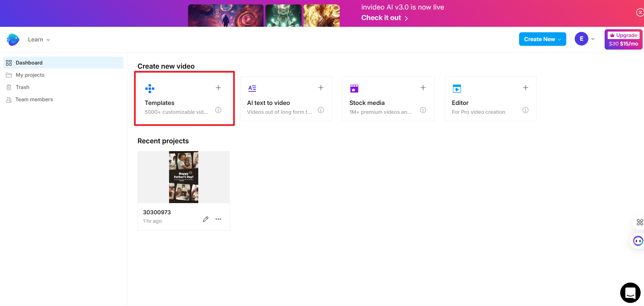Rename project 30300973 using pencil icon

[x=206, y=219]
